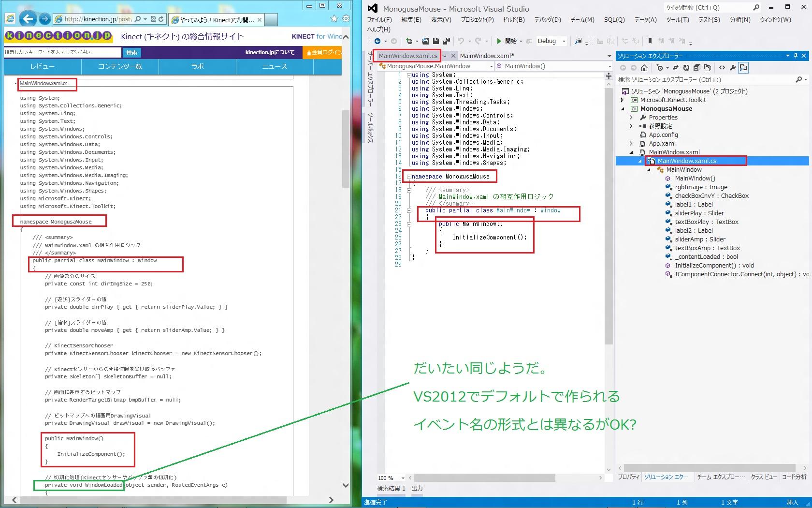The width and height of the screenshot is (812, 508).
Task: Open kinection.jpについて link
Action: 270,52
